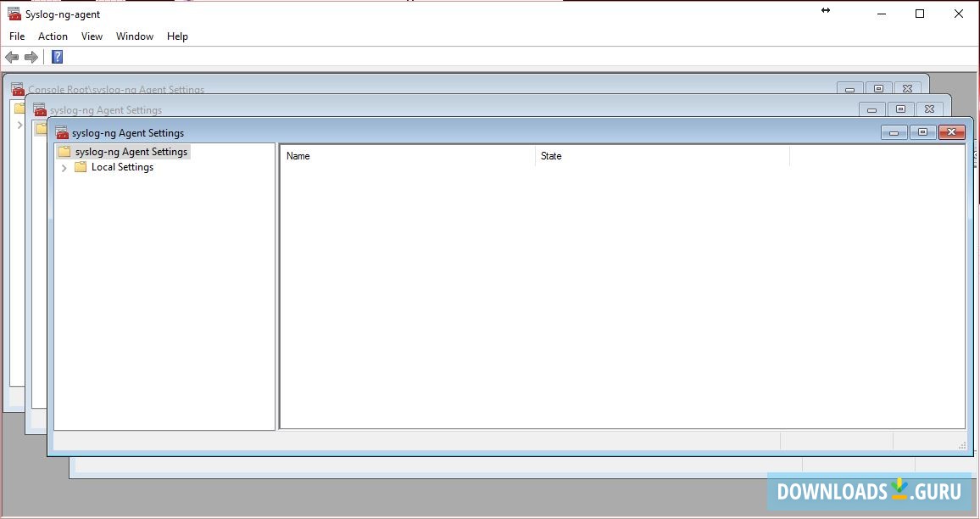The width and height of the screenshot is (980, 519).
Task: Open the Window menu
Action: [134, 36]
